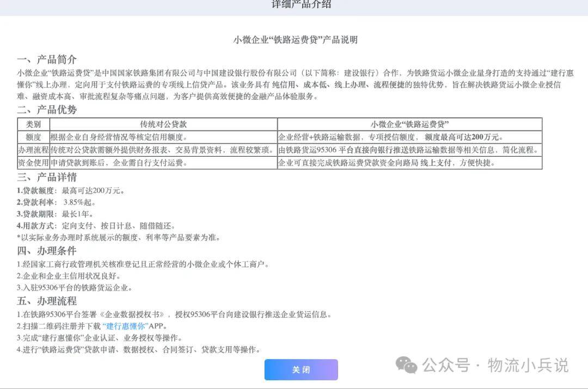Screen dimensions: 588x389
Task: Click the 小微企业"铁路运费贷" column header
Action: (409, 124)
